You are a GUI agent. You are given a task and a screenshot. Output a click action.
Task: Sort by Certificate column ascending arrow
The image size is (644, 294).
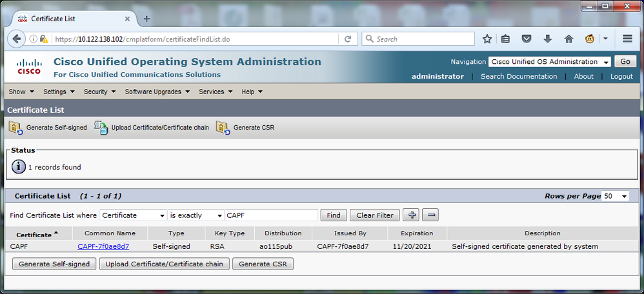56,233
